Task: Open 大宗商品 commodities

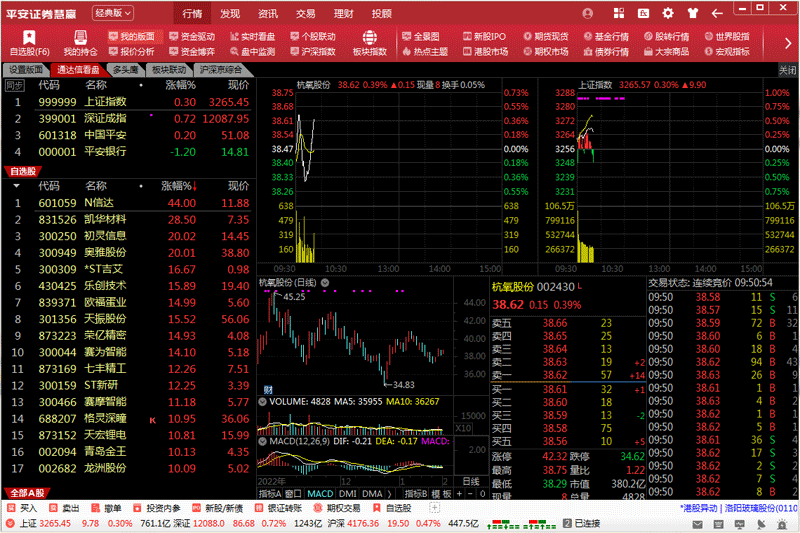Action: pos(666,52)
